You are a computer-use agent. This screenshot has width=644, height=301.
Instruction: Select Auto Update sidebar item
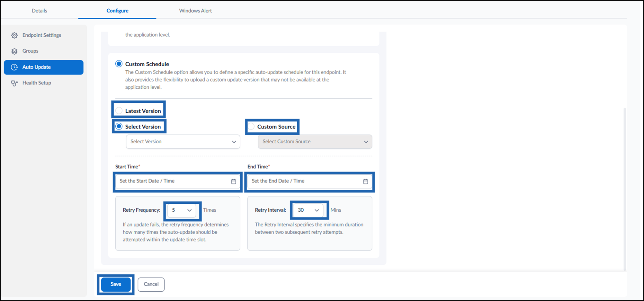click(x=44, y=67)
